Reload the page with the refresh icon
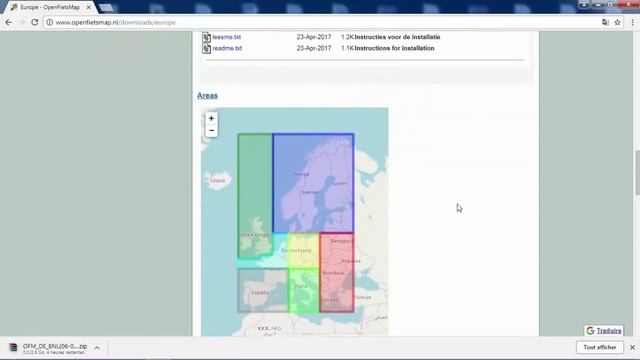Viewport: 640px width, 360px height. [35, 22]
